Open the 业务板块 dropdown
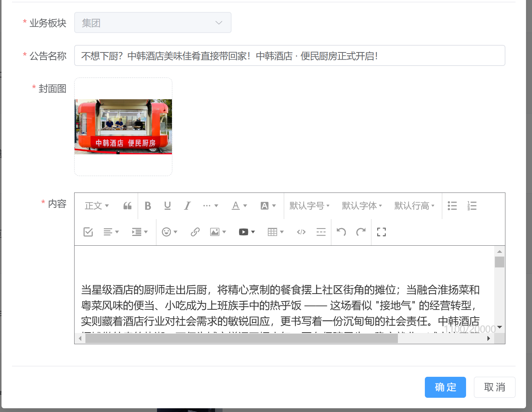This screenshot has width=532, height=412. tap(153, 23)
